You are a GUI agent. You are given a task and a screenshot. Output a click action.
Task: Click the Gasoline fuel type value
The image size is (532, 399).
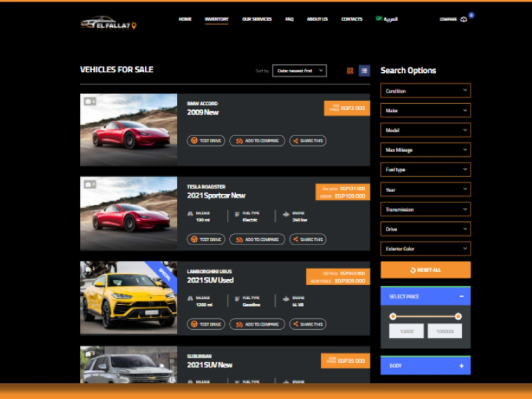[252, 305]
